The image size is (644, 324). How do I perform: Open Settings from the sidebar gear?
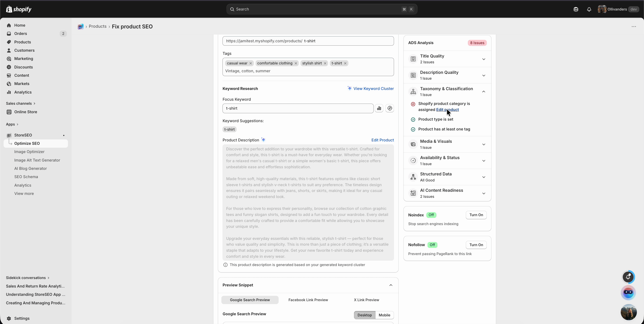click(x=9, y=318)
